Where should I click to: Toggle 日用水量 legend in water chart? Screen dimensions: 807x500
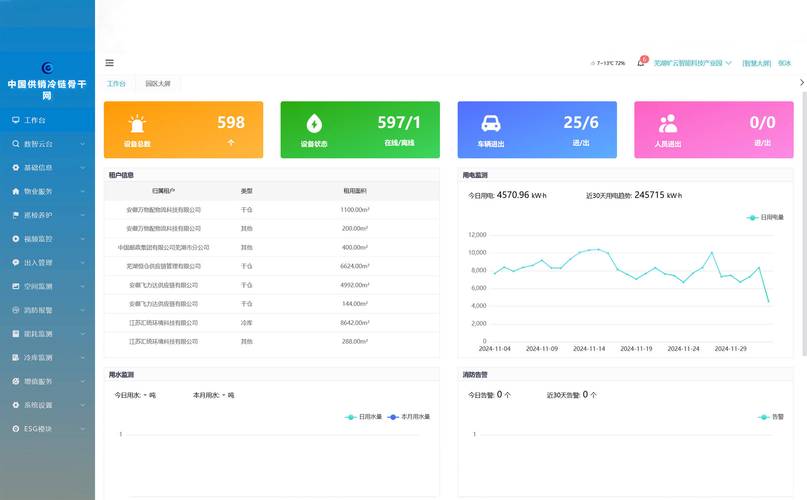coord(363,417)
